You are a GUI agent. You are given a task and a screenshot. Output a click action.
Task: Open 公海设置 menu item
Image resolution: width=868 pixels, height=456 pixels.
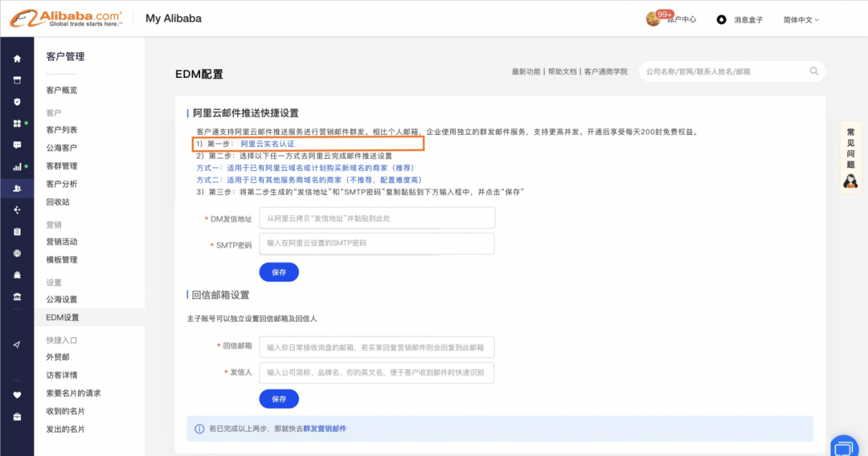coord(62,299)
